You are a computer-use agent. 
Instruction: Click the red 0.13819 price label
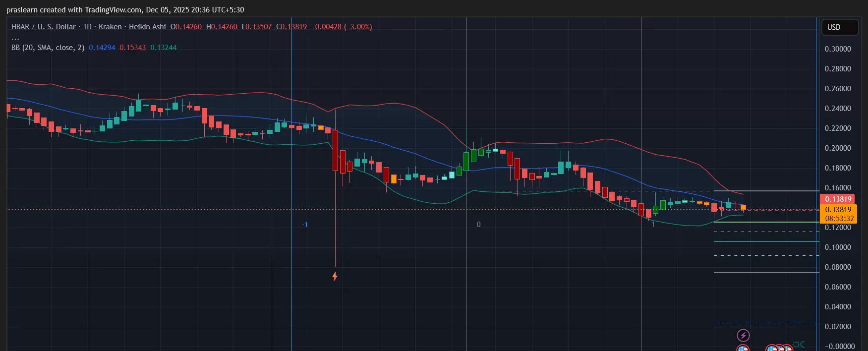[838, 199]
